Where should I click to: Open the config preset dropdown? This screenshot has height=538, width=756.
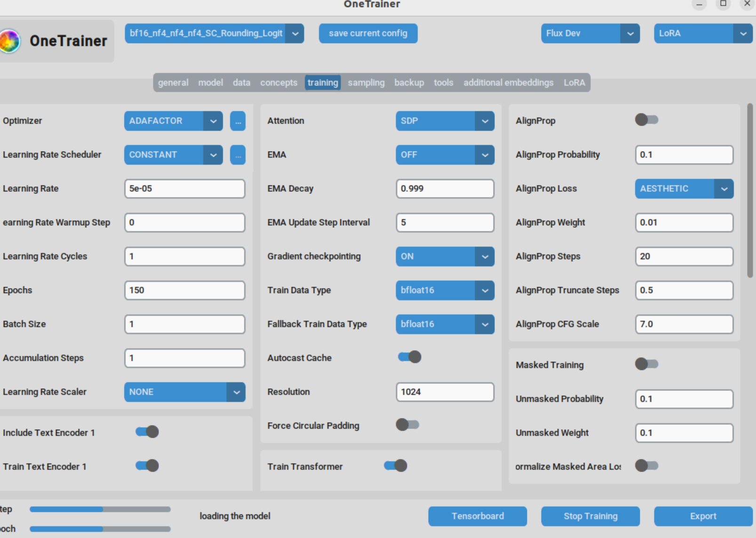coord(215,33)
